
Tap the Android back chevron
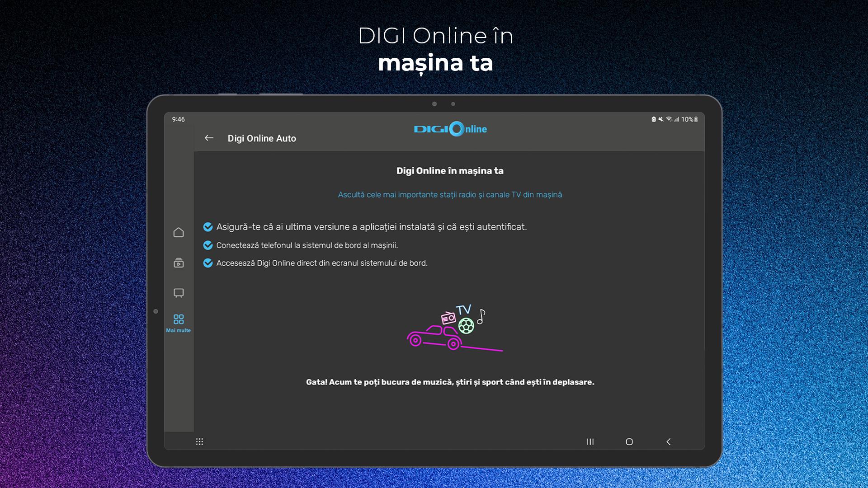tap(669, 441)
